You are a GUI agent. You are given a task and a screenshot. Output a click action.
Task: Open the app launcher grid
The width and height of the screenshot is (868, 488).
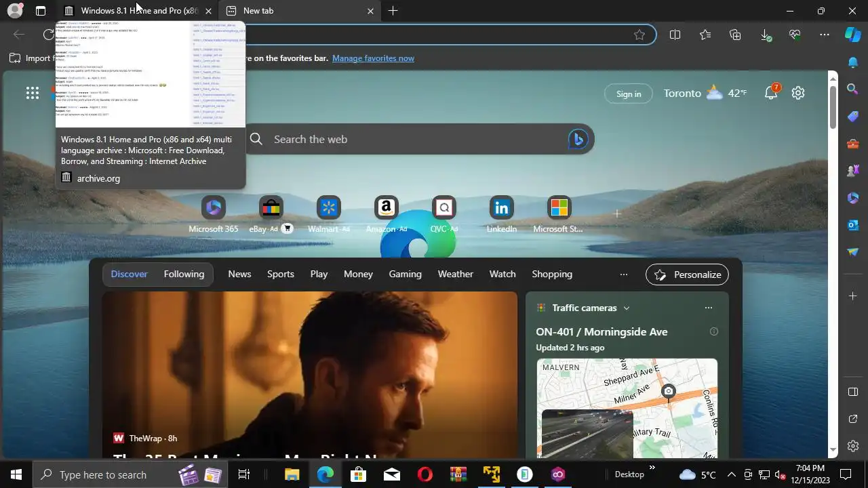pyautogui.click(x=33, y=94)
